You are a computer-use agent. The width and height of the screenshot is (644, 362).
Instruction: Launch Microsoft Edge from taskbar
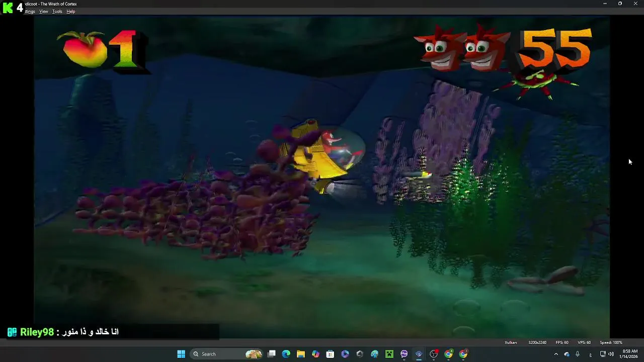point(286,354)
